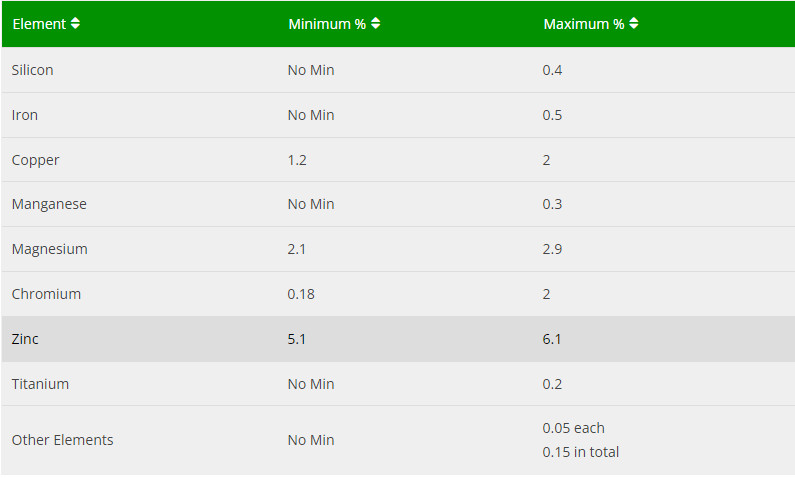The image size is (795, 478).
Task: Sort table by Minimum % header text
Action: (326, 24)
